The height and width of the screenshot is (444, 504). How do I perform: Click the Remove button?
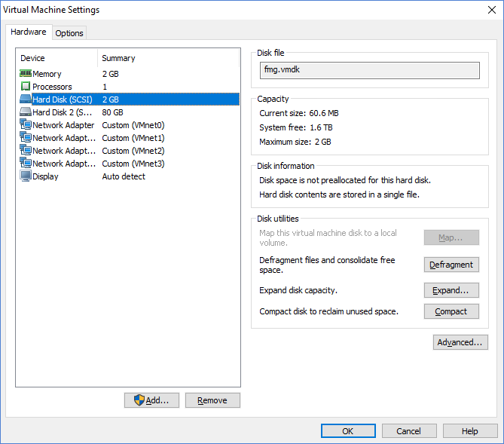click(x=212, y=400)
